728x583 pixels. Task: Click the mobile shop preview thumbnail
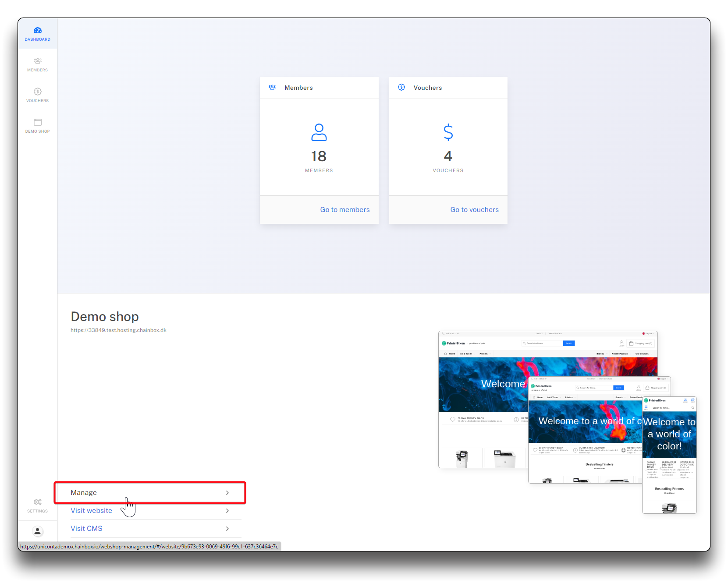pyautogui.click(x=669, y=456)
